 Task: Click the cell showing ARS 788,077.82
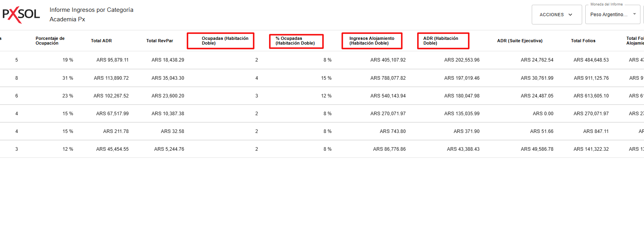389,78
